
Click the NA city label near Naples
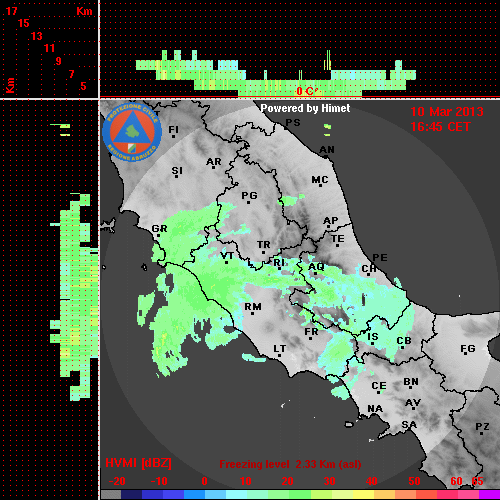[375, 409]
